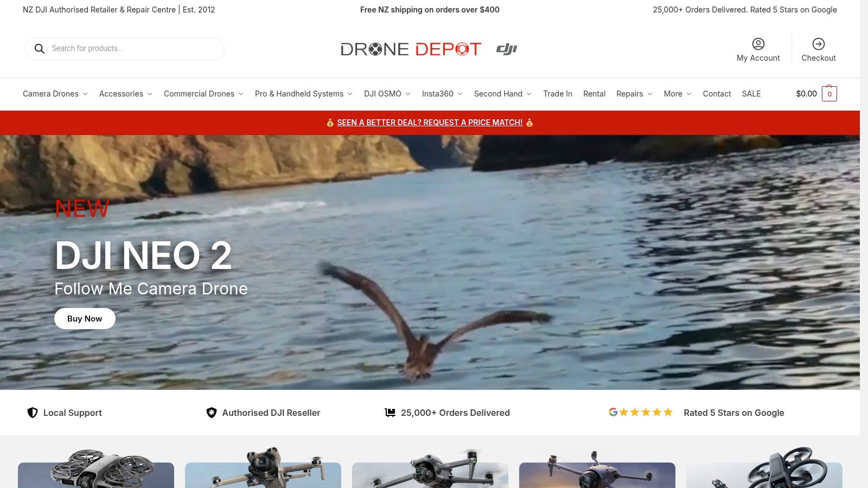Click the Checkout arrow icon
The image size is (868, 488).
819,43
